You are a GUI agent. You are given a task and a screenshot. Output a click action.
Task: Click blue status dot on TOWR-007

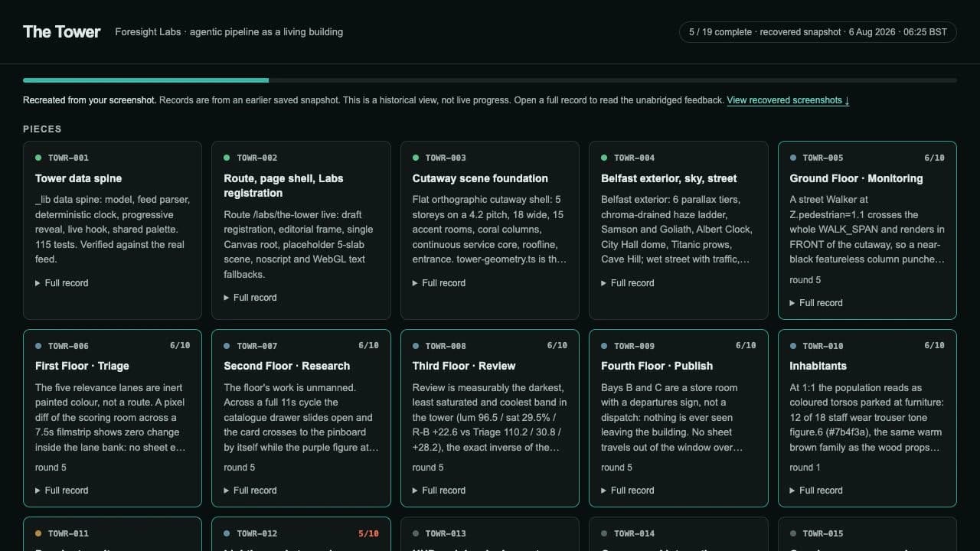pos(227,346)
